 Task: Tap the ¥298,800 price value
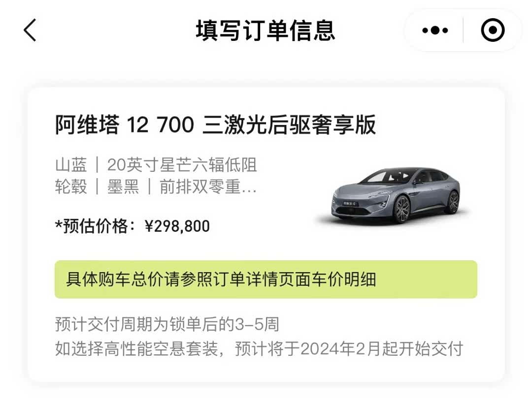click(177, 226)
